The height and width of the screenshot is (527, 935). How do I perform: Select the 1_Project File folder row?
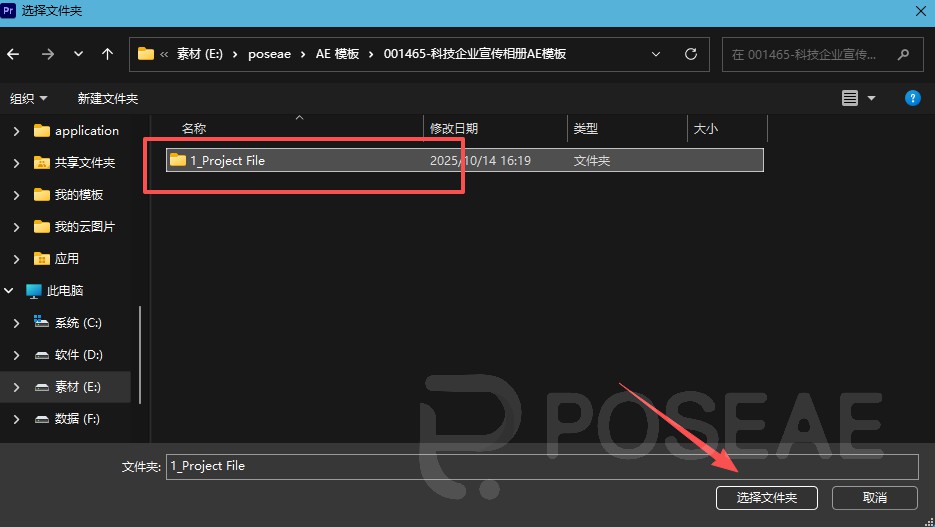(x=465, y=160)
